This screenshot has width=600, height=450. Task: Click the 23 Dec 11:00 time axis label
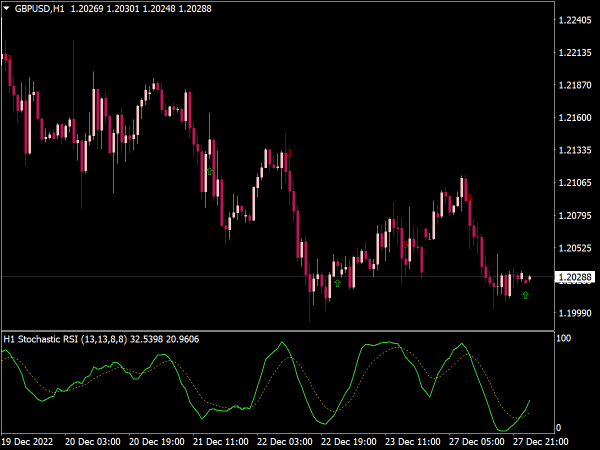[x=412, y=442]
